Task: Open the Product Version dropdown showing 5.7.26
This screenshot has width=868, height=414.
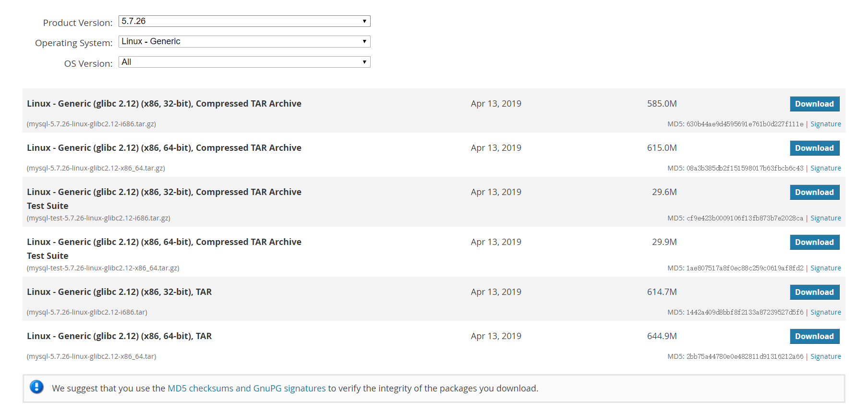Action: (x=244, y=21)
